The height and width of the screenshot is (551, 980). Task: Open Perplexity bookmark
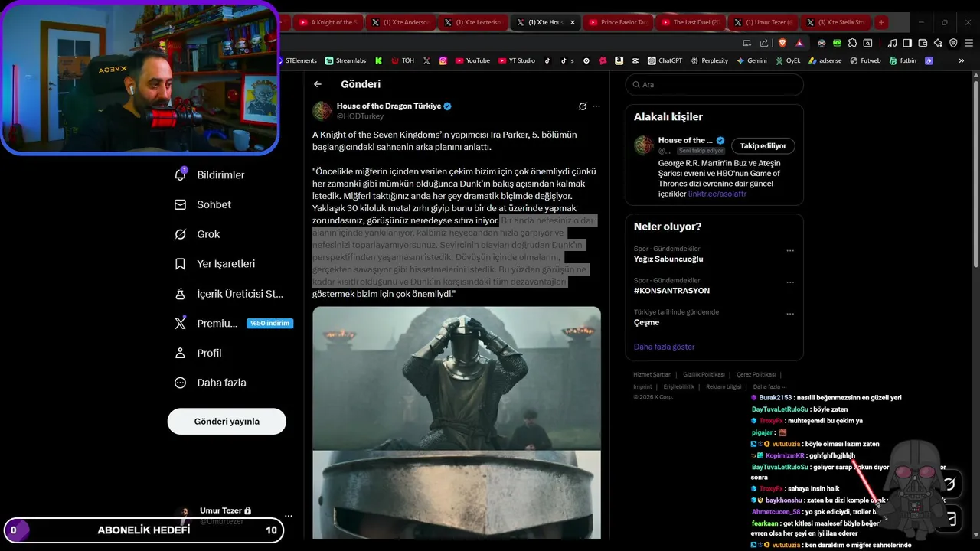(x=709, y=60)
